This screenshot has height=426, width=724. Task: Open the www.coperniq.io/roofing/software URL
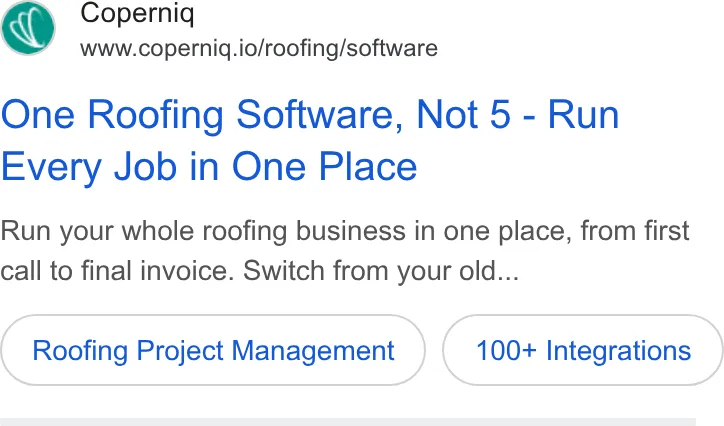pyautogui.click(x=259, y=48)
